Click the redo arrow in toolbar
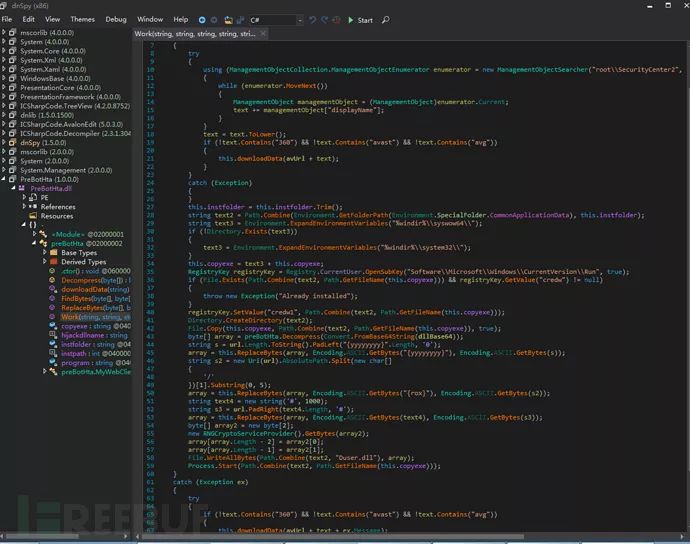This screenshot has height=544, width=690. (326, 20)
